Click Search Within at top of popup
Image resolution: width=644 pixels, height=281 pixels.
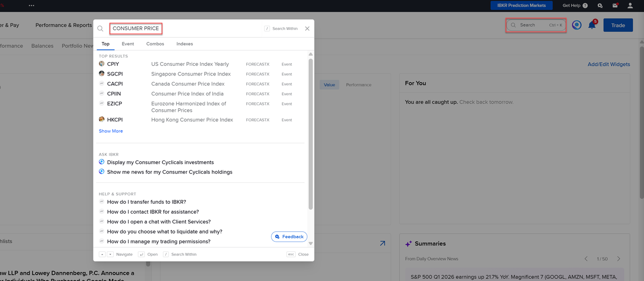click(281, 29)
